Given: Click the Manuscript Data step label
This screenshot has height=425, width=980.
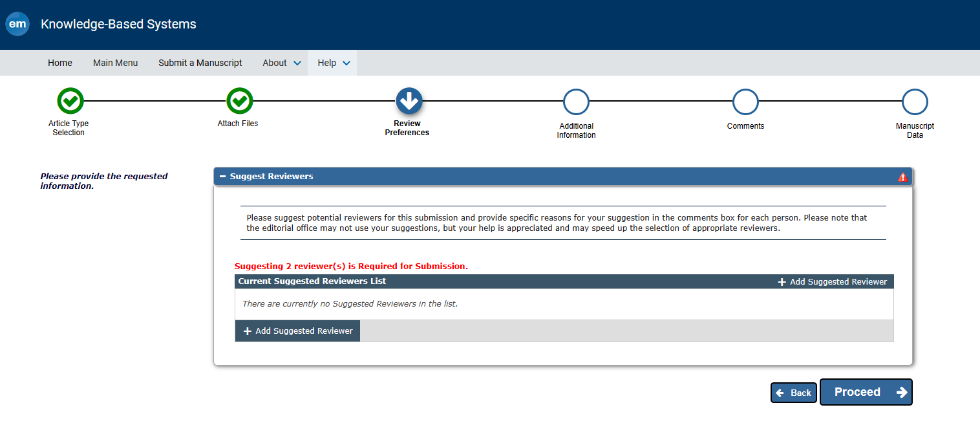Looking at the screenshot, I should (915, 131).
